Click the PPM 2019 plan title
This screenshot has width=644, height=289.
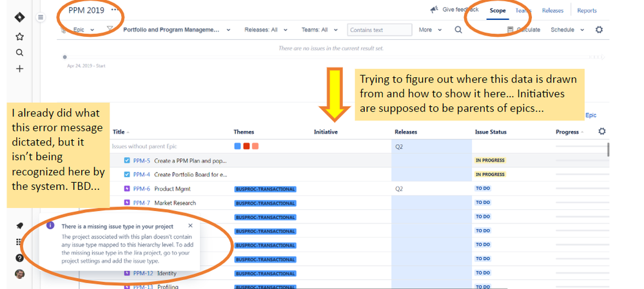(x=88, y=11)
